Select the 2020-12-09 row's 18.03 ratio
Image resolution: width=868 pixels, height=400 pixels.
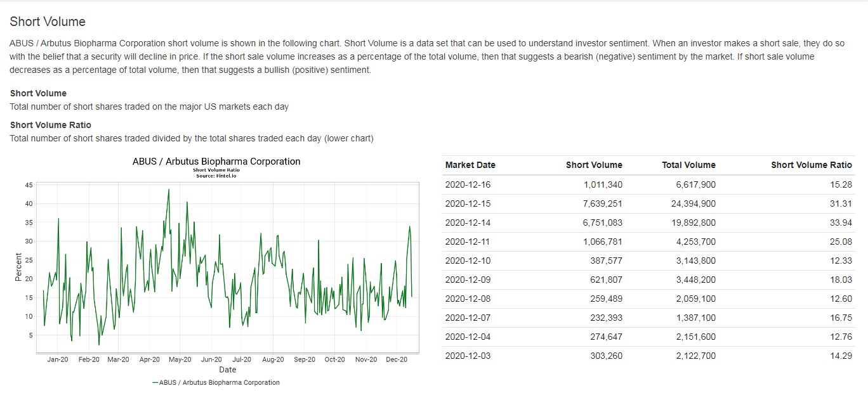pos(840,280)
